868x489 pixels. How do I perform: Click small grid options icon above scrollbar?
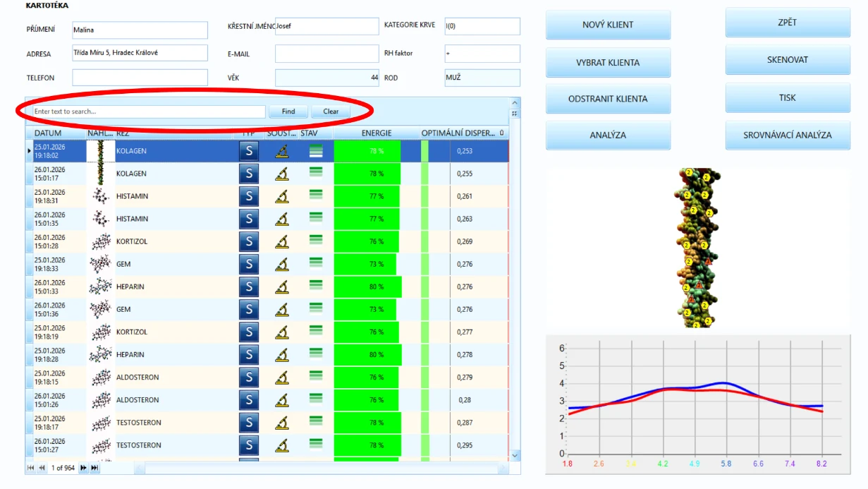click(515, 114)
